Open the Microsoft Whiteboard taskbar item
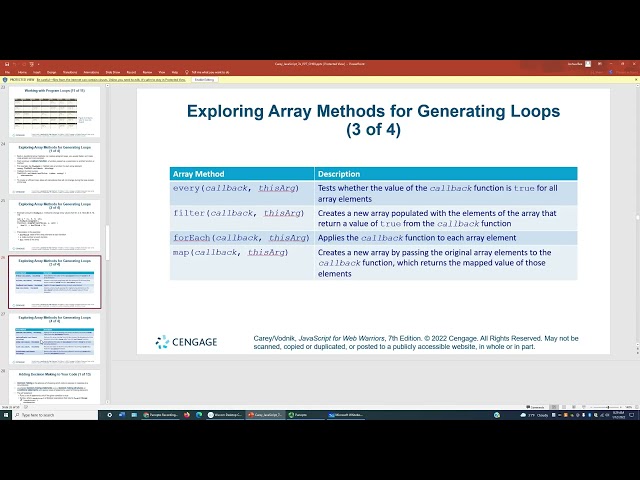The height and width of the screenshot is (480, 640). pos(346,415)
